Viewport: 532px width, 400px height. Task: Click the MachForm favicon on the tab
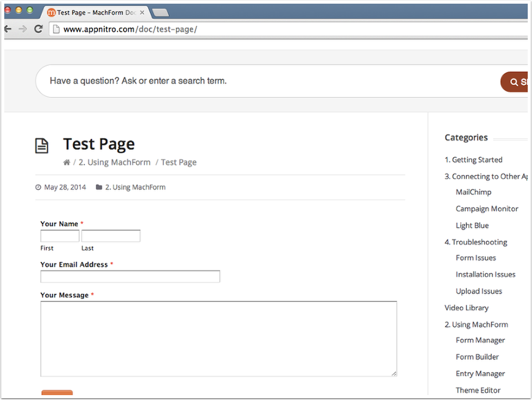[51, 13]
